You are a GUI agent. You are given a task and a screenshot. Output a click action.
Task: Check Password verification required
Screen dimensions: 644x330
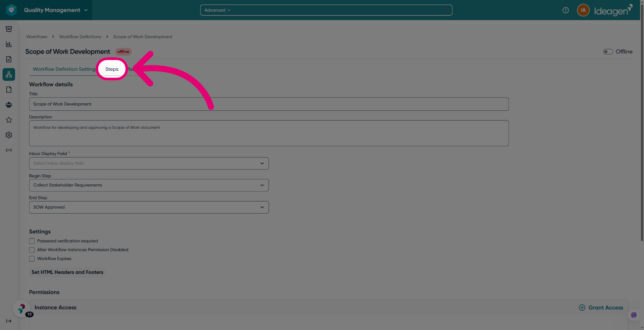click(32, 241)
